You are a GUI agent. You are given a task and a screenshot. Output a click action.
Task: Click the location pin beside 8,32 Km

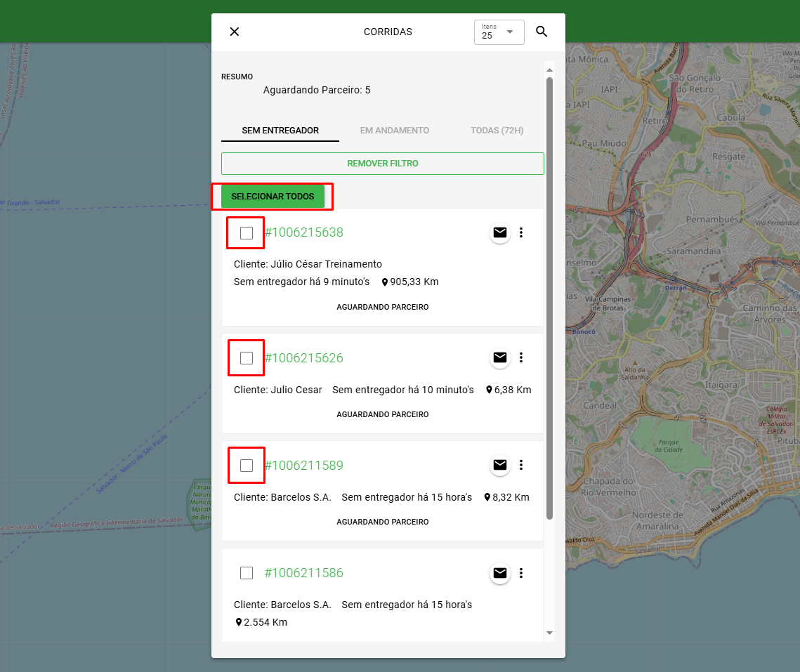click(487, 497)
